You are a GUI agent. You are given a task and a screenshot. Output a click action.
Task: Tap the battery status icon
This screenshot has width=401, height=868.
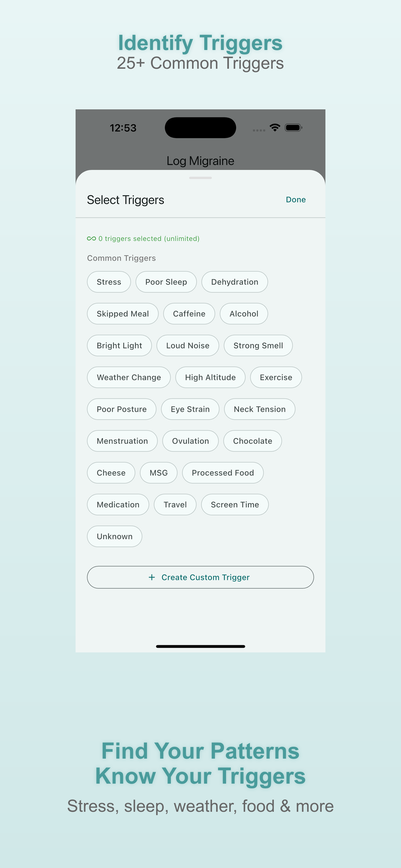point(293,128)
